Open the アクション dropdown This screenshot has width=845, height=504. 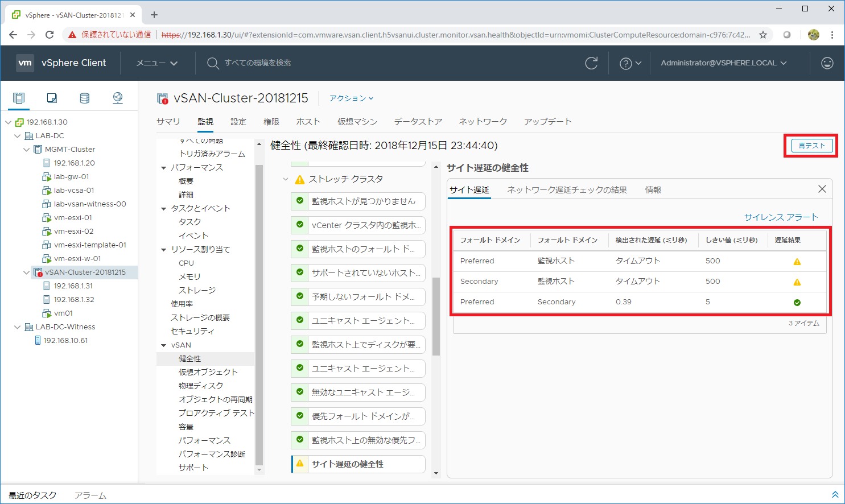[x=351, y=98]
